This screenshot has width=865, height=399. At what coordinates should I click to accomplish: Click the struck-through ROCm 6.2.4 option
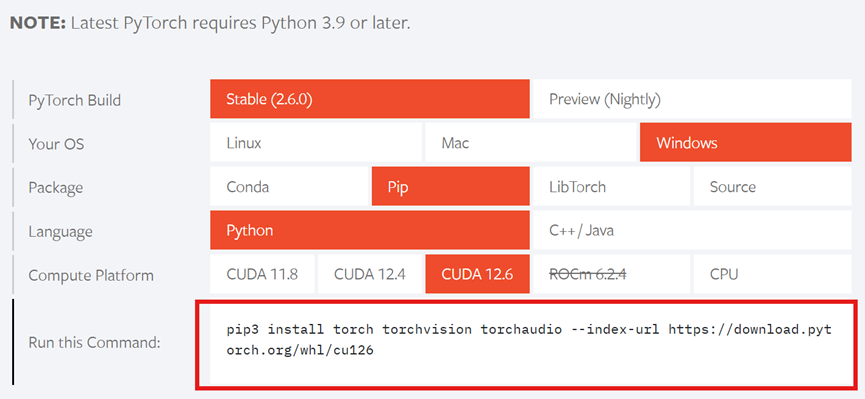pos(611,274)
